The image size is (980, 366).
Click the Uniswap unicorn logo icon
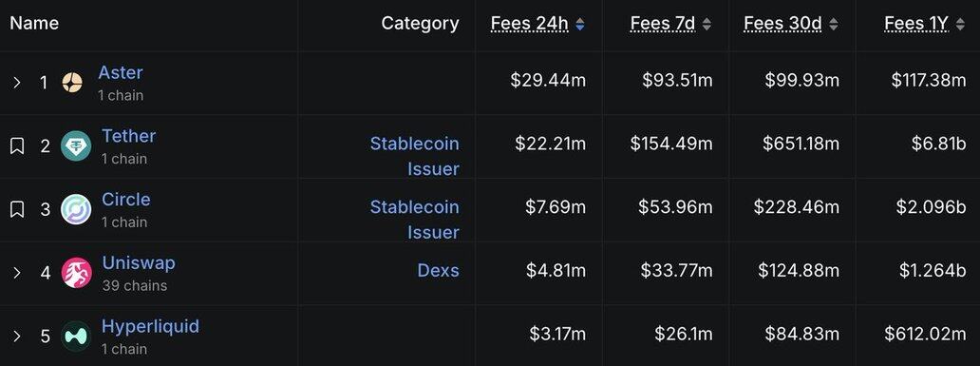76,273
